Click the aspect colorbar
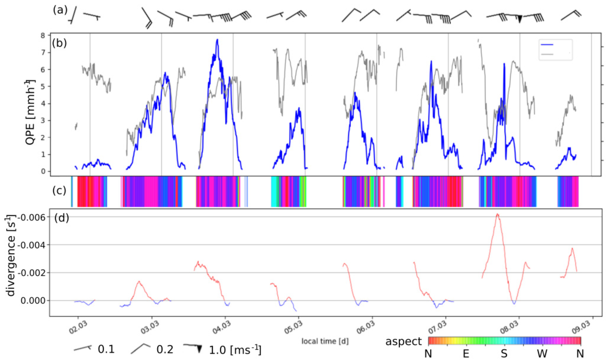Screen dimensions: 608x364 click(x=505, y=341)
